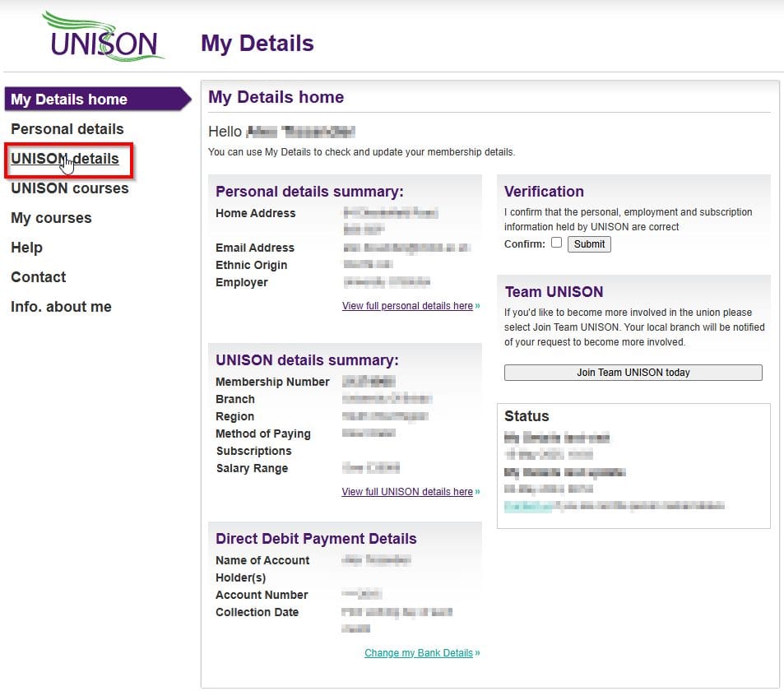Viewport: 784px width, 691px height.
Task: Click the Direct Debit Payment Details heading
Action: [x=316, y=539]
